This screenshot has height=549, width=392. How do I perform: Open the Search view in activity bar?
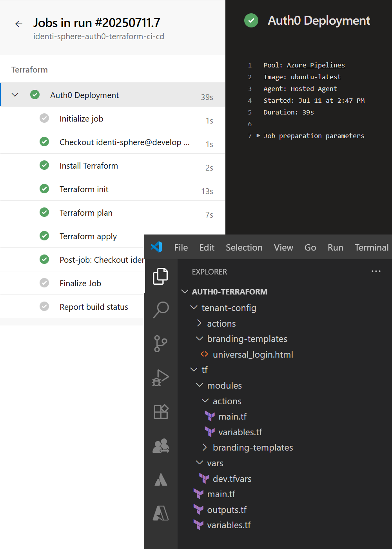click(161, 310)
